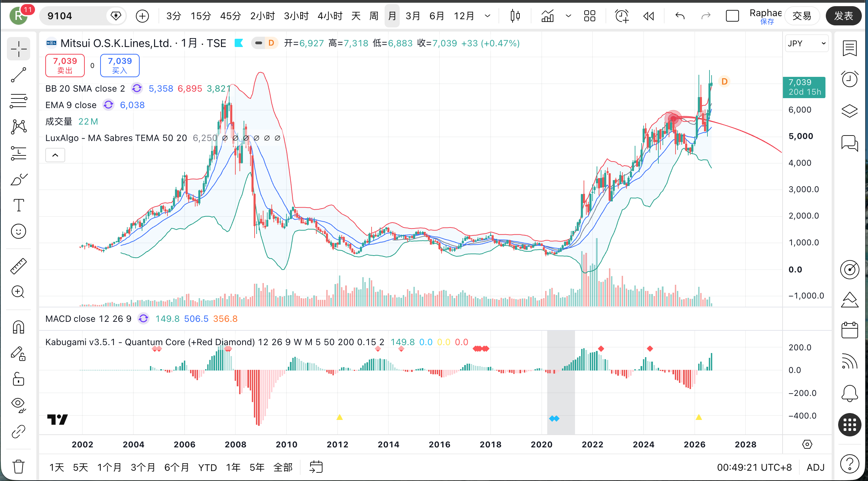The height and width of the screenshot is (481, 868).
Task: Open the watchlist panel
Action: click(849, 48)
